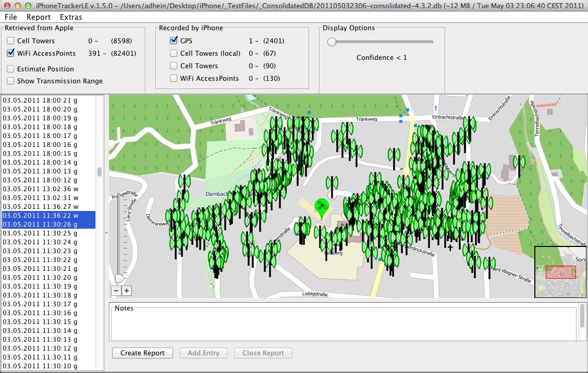Select entry 03.05.2011 11:30:22 g
Viewport: 588px width, 373px height.
click(49, 260)
